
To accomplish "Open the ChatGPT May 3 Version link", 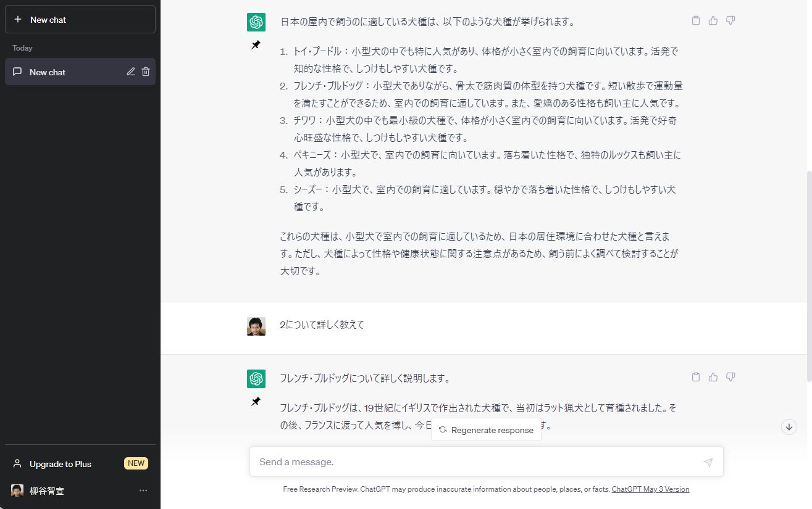I will point(650,489).
